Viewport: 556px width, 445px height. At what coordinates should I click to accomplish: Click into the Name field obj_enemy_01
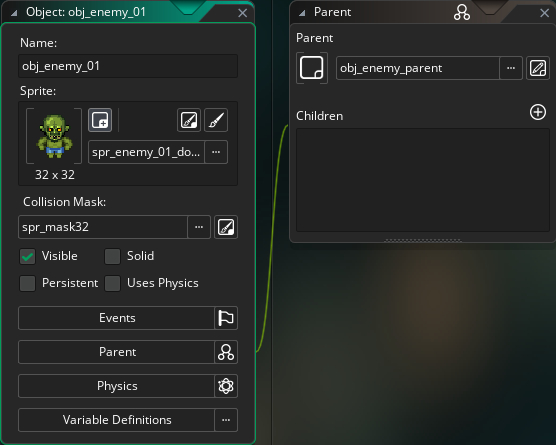128,66
